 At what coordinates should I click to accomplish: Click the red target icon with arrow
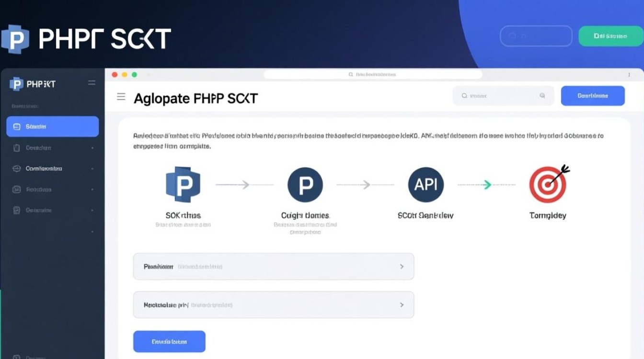coord(548,184)
